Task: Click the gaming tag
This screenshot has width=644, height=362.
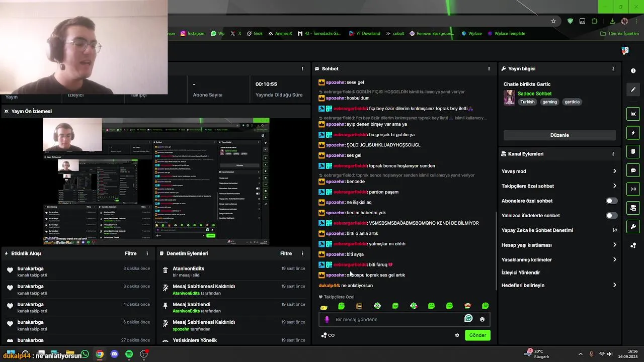Action: point(549,102)
